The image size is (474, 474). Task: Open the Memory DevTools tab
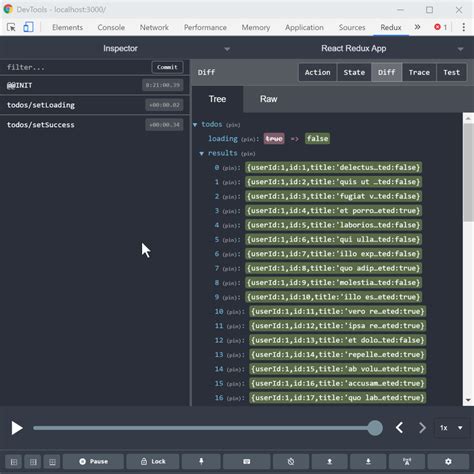point(256,27)
